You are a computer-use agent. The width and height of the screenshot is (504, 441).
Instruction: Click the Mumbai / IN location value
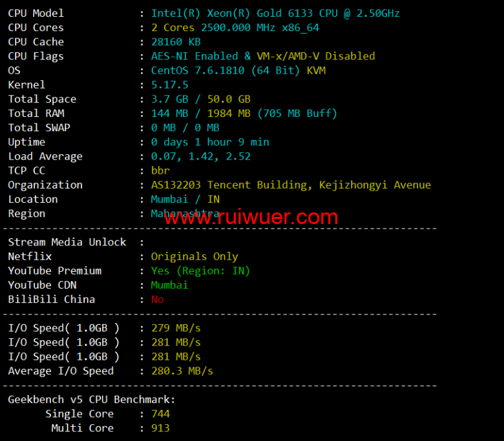(x=185, y=200)
